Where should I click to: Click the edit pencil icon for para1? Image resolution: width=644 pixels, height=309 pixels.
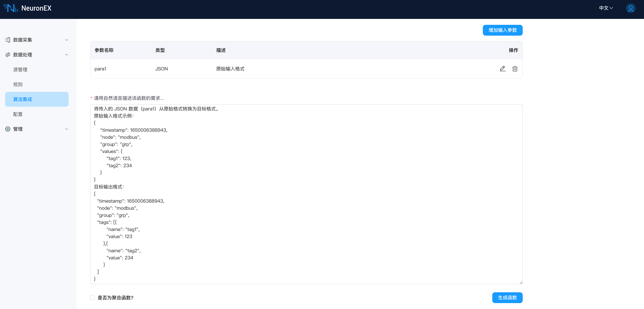click(x=502, y=69)
